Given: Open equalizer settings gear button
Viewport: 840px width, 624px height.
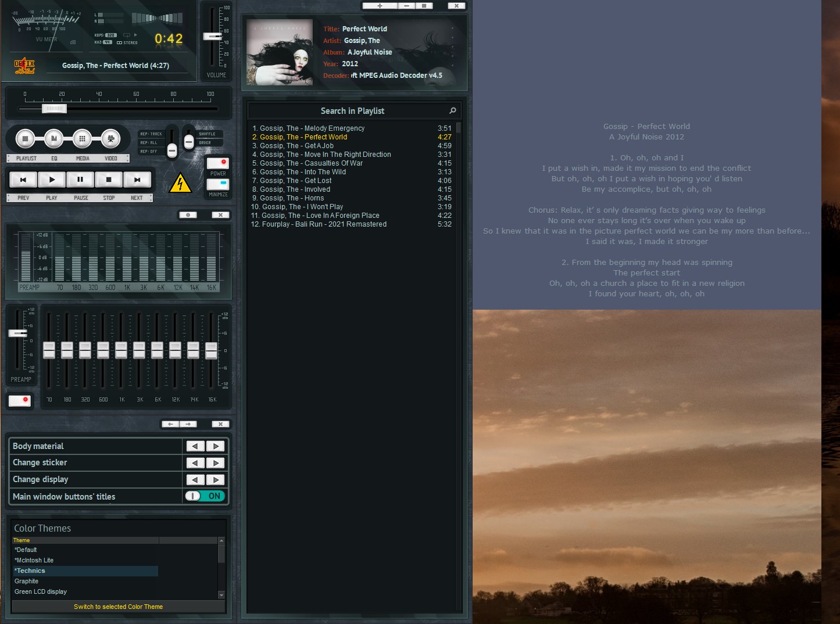Looking at the screenshot, I should point(188,215).
